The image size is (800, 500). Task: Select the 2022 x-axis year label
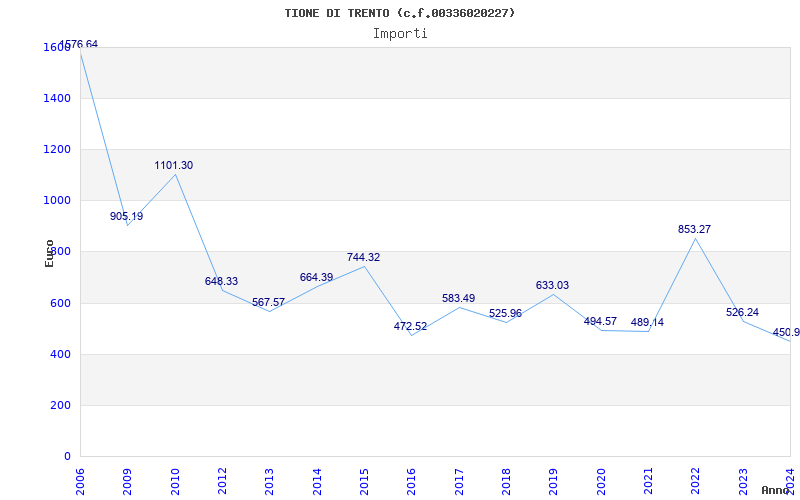click(x=695, y=480)
